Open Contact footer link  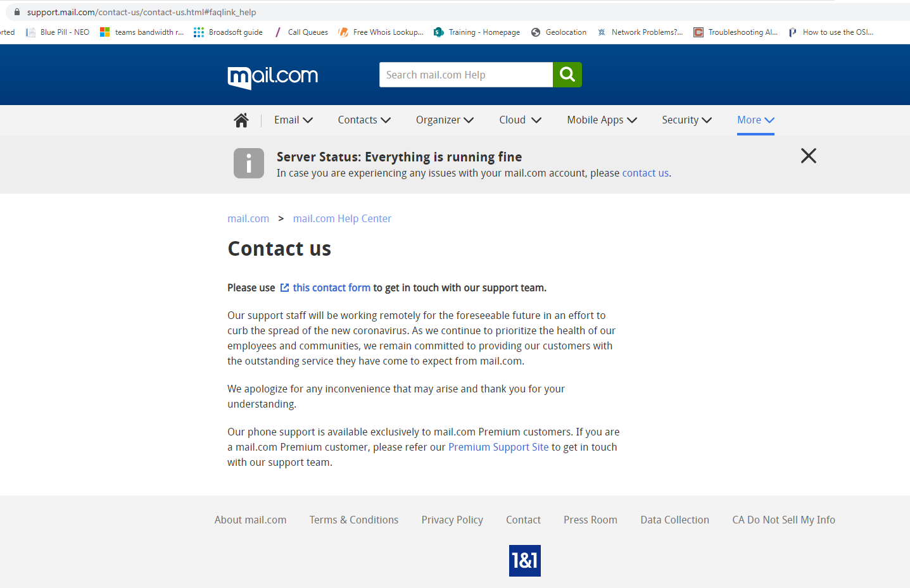(523, 520)
